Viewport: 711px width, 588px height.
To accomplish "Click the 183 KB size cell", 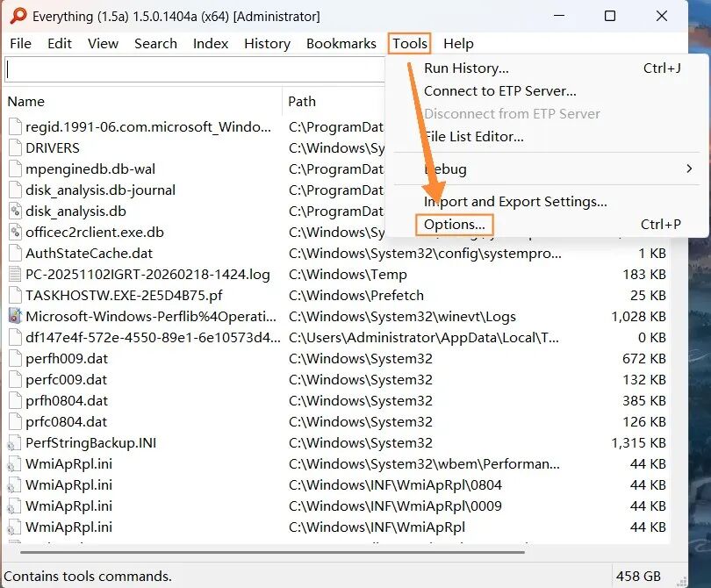I will pyautogui.click(x=644, y=275).
